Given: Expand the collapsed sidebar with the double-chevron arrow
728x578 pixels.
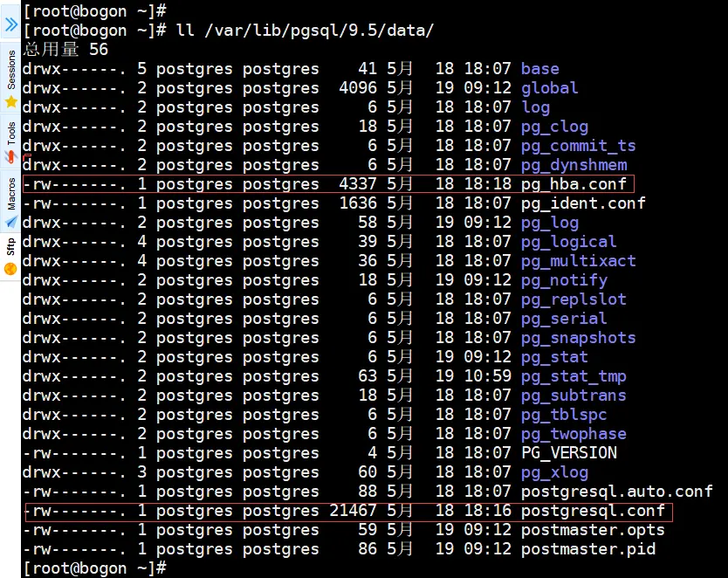Looking at the screenshot, I should pos(10,24).
